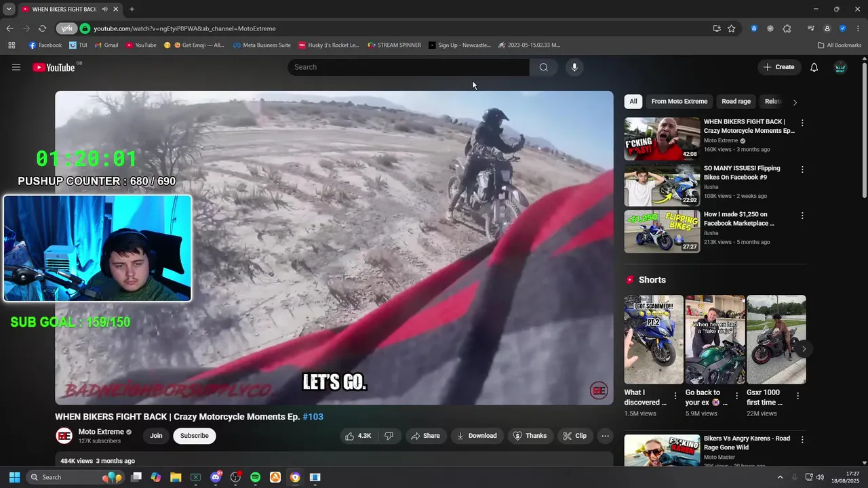Click the URL address field

pos(400,28)
